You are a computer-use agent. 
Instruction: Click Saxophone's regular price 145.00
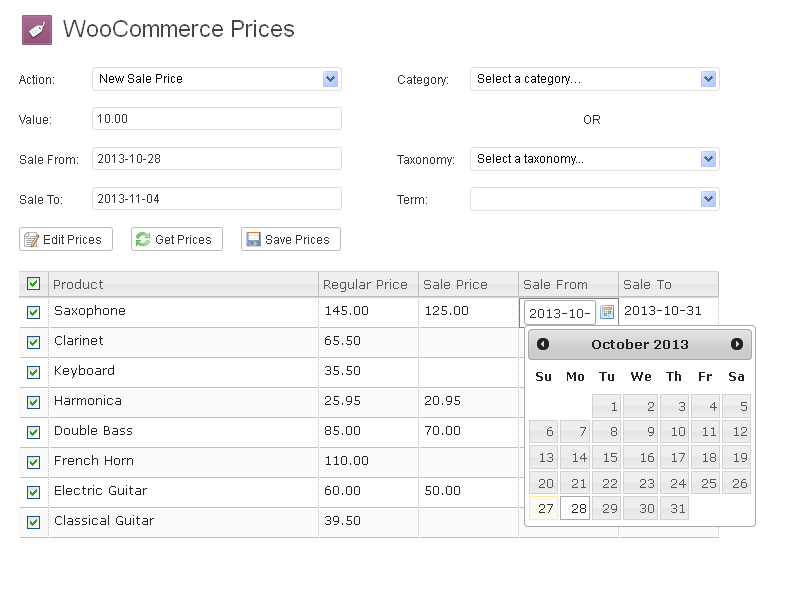tap(346, 311)
